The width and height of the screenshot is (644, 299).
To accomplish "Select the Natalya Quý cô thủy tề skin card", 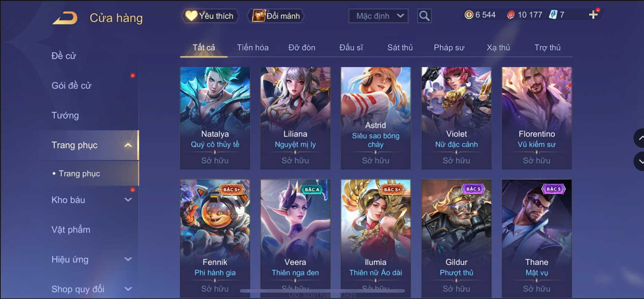I will (215, 118).
